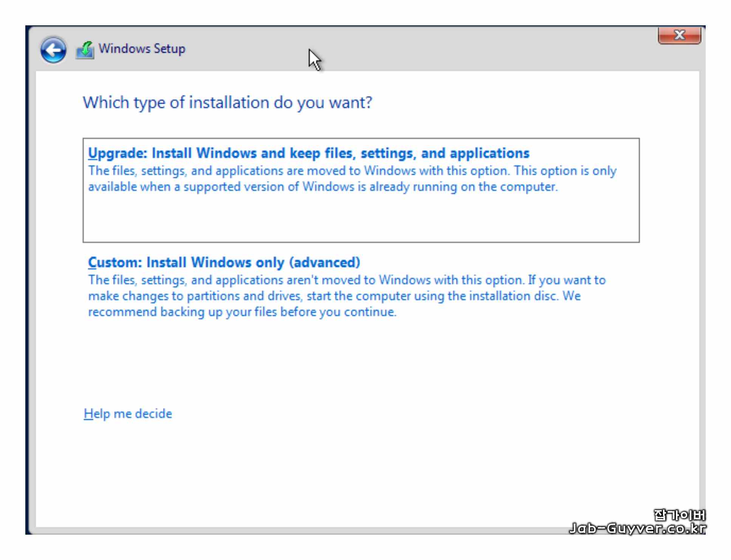Viewport: 731px width, 560px height.
Task: Click the words 'keep files, settings, and applications'
Action: pos(409,153)
